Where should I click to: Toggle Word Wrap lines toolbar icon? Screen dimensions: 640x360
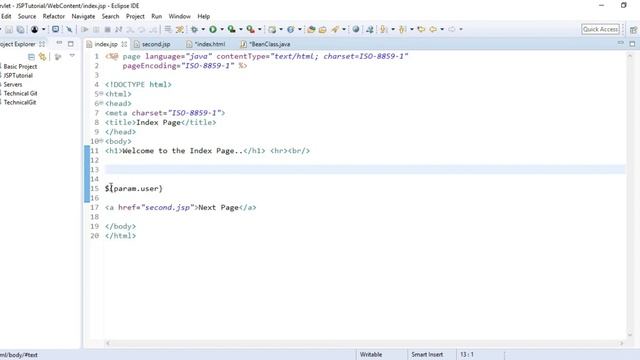(x=168, y=29)
